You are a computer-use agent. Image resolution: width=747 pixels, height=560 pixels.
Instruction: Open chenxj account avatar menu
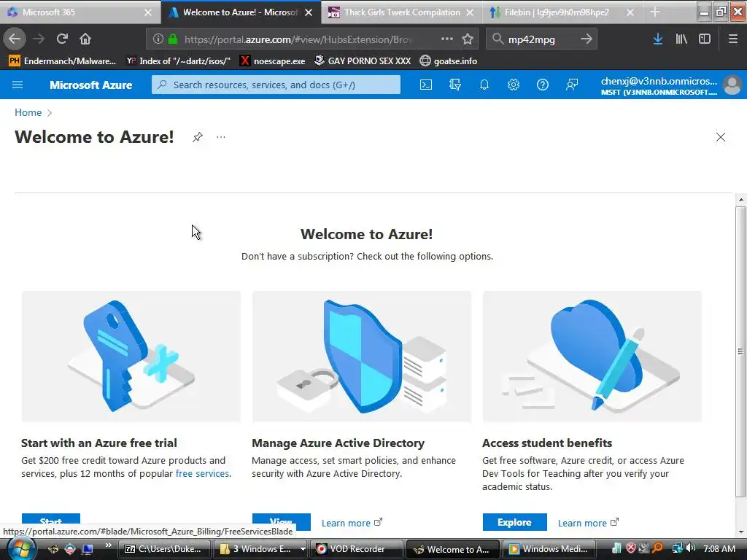732,85
